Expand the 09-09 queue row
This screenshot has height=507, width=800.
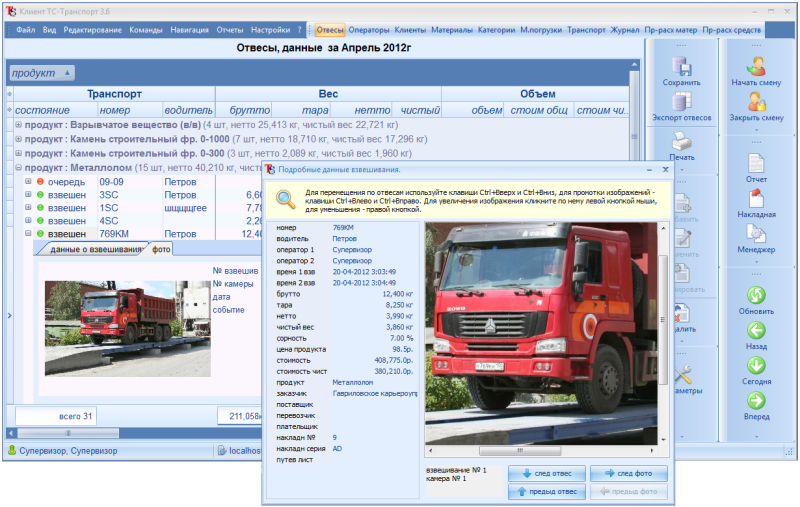(x=29, y=181)
